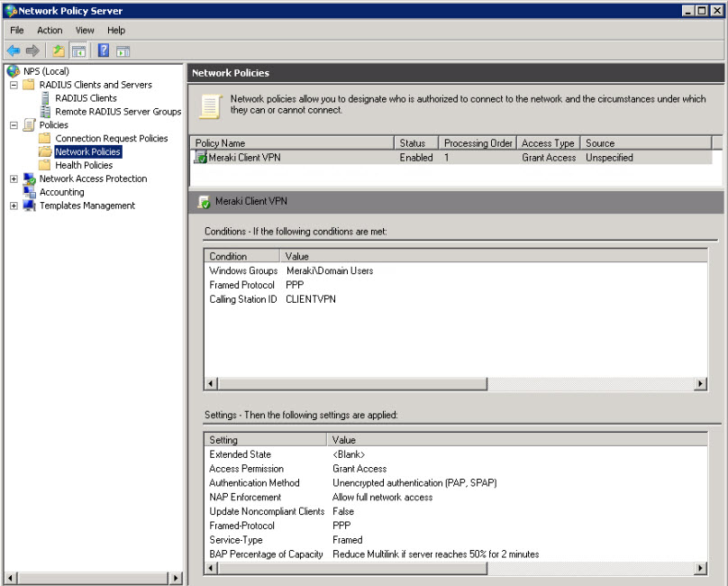
Task: Sort by Status column header
Action: point(416,142)
